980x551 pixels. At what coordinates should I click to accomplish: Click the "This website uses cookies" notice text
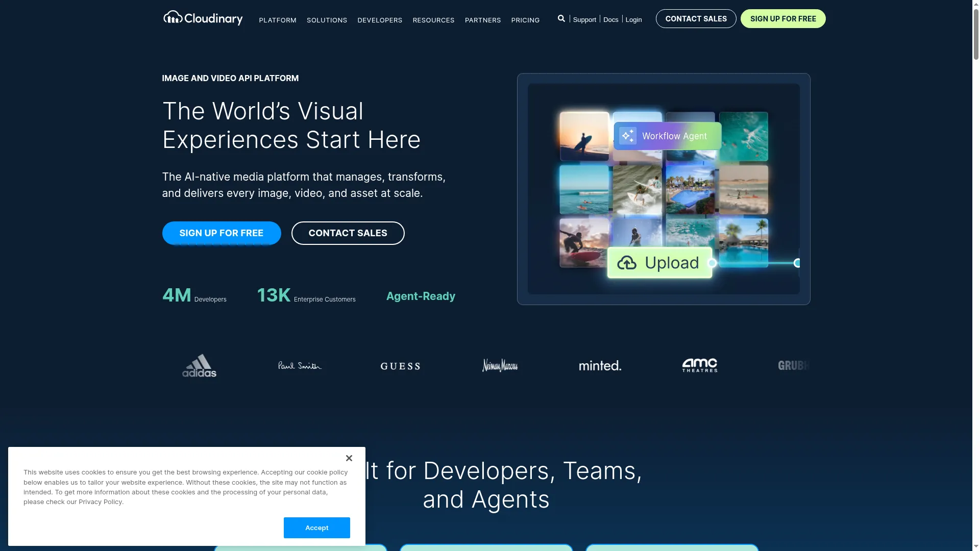coord(186,487)
